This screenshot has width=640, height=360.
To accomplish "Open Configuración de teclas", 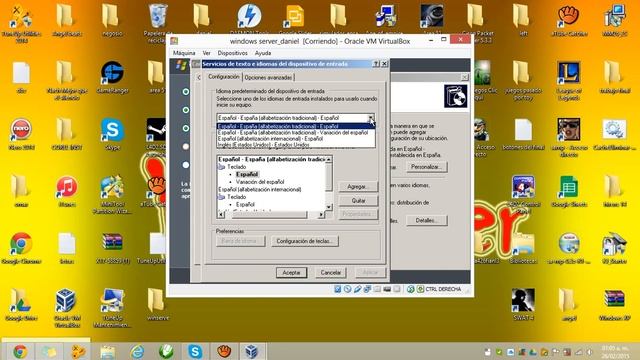I will [304, 241].
